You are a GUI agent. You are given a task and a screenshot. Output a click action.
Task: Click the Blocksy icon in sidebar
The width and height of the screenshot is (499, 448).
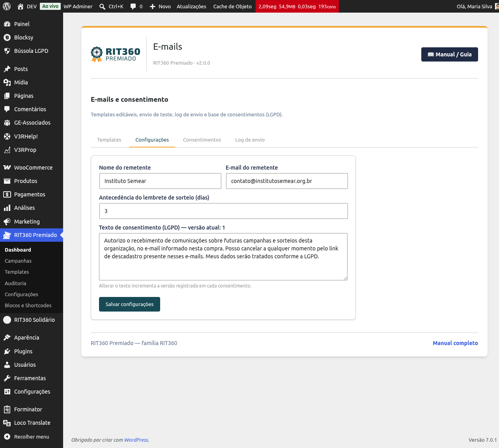click(x=7, y=37)
